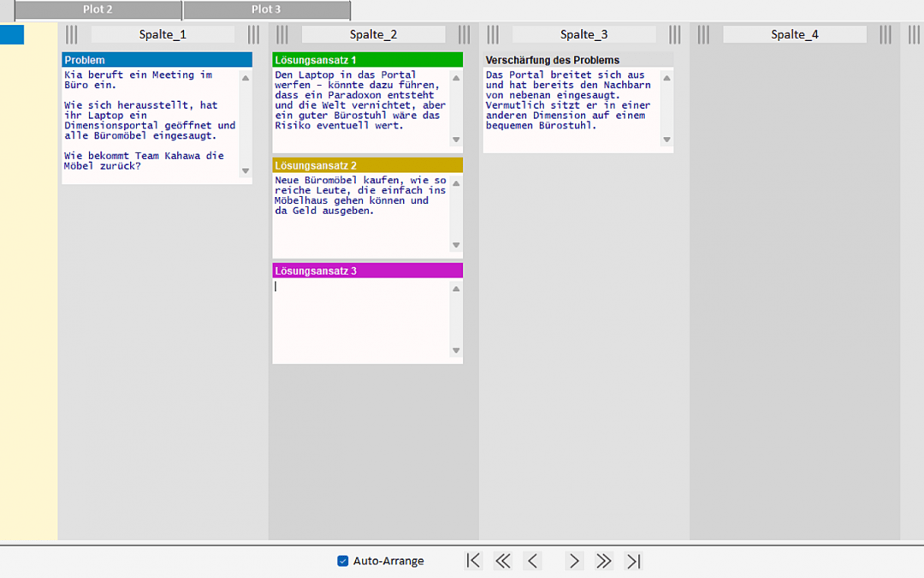The width and height of the screenshot is (924, 578).
Task: Select the Spalte_3 column header
Action: 583,34
